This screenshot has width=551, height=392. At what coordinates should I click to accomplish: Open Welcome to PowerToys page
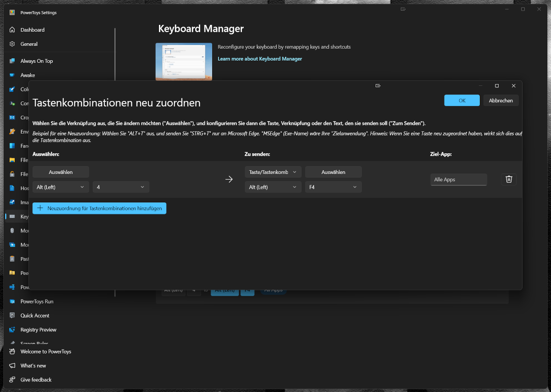(x=45, y=352)
